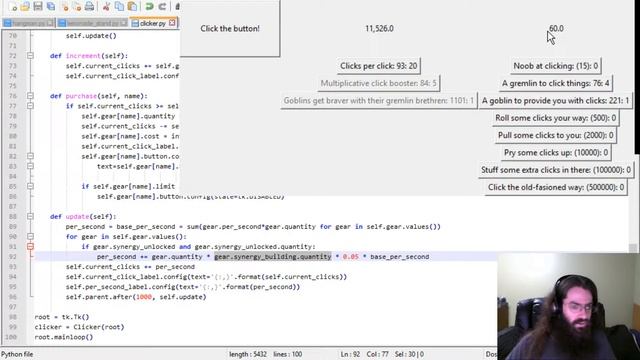Click 'Multiplicative click booster: 84: 5' button
Image resolution: width=640 pixels, height=360 pixels.
[378, 83]
